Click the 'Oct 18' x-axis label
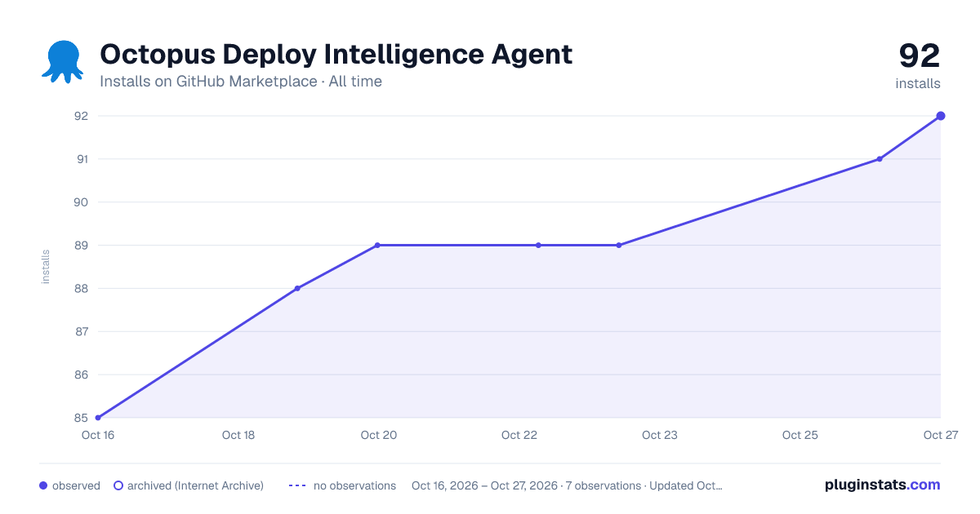Viewport: 980px width, 514px height. (x=238, y=435)
